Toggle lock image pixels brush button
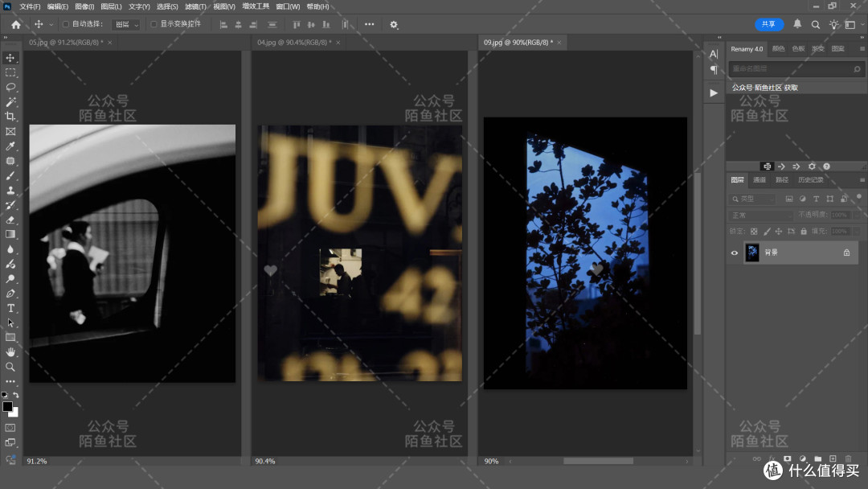 point(767,232)
